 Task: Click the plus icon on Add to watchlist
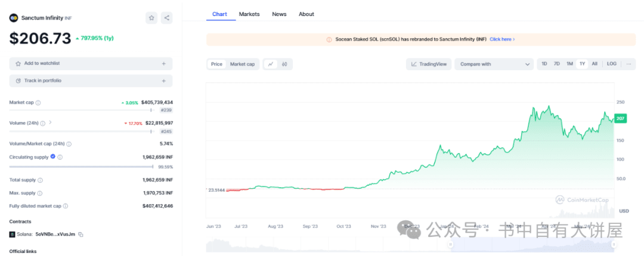(x=163, y=64)
